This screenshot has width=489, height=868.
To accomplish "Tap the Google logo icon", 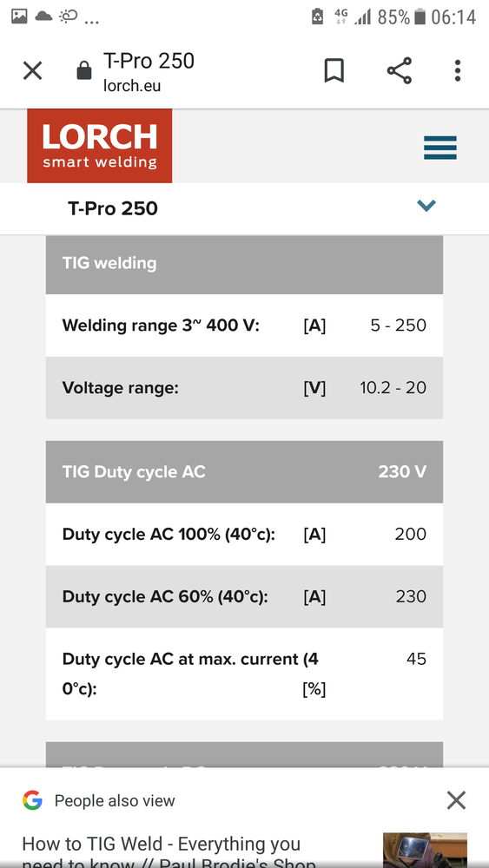I will [32, 800].
